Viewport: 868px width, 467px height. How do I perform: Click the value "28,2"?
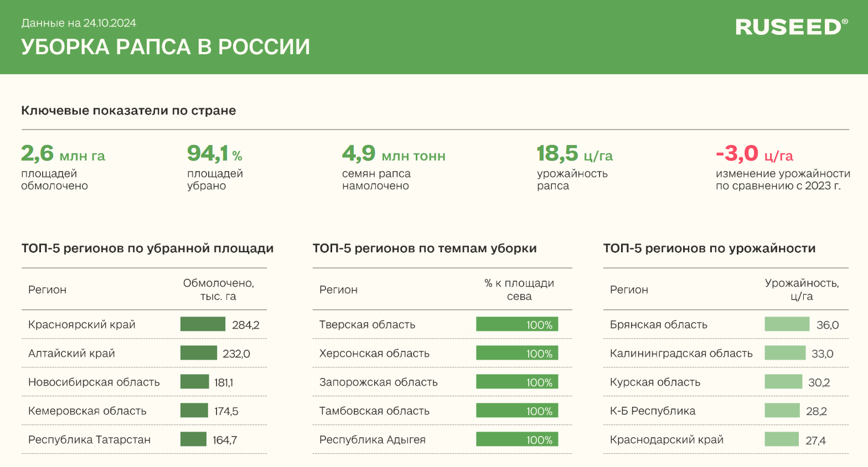(817, 412)
